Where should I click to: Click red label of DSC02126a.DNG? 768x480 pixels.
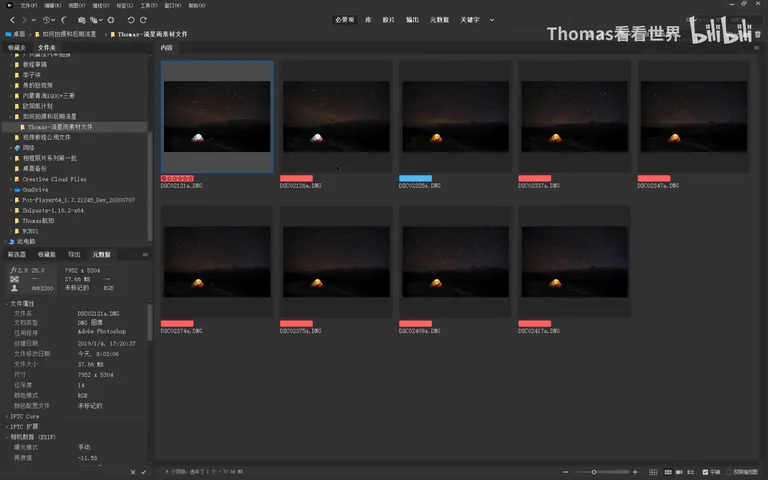(296, 178)
